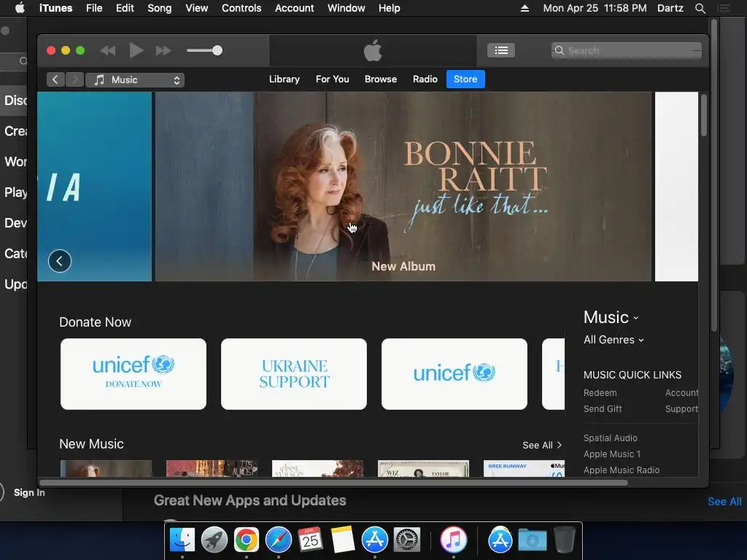Image resolution: width=747 pixels, height=560 pixels.
Task: Click See All in the App Store window
Action: [724, 502]
